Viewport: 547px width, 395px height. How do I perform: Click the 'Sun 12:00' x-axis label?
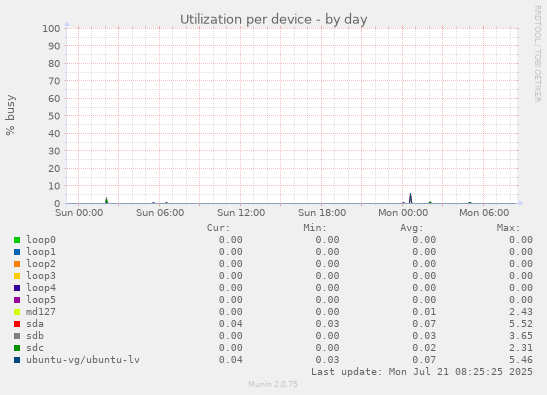[241, 213]
